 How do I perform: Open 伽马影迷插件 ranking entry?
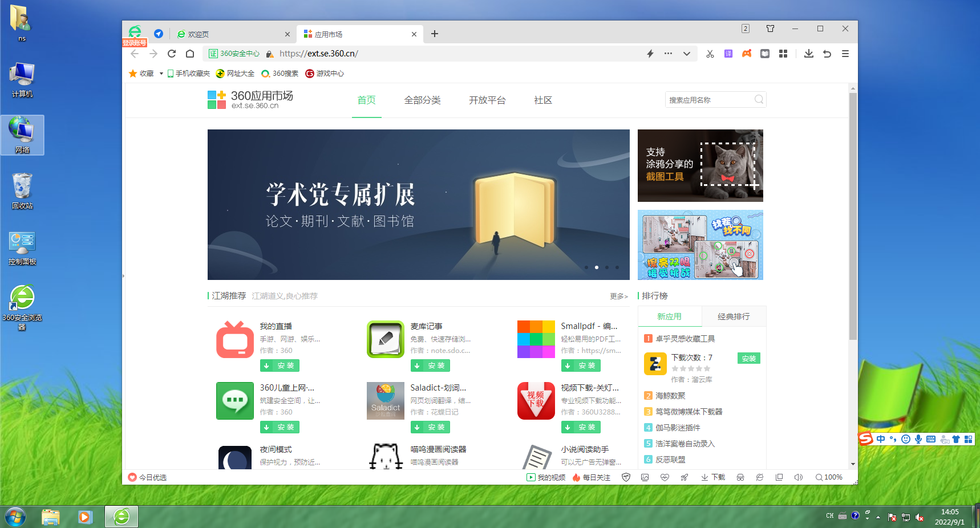(678, 428)
